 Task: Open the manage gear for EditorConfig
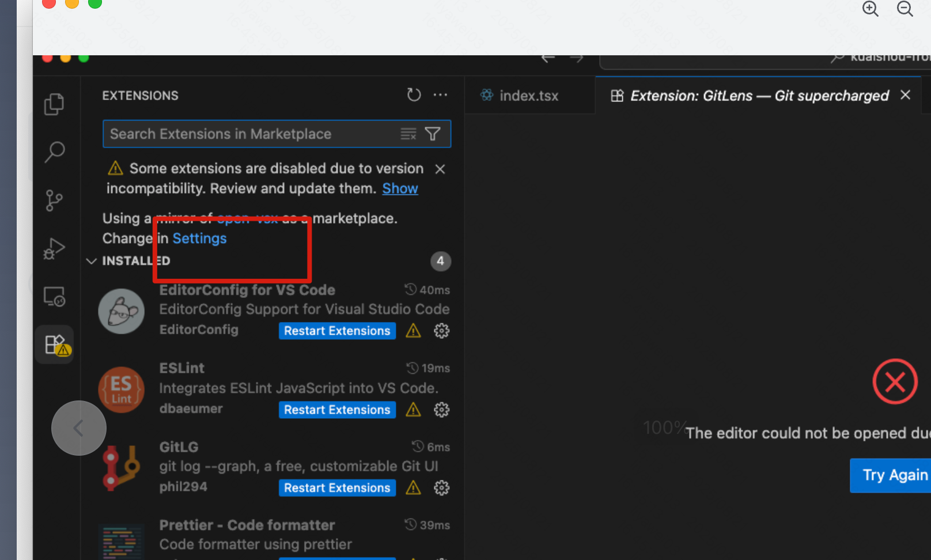click(x=441, y=331)
